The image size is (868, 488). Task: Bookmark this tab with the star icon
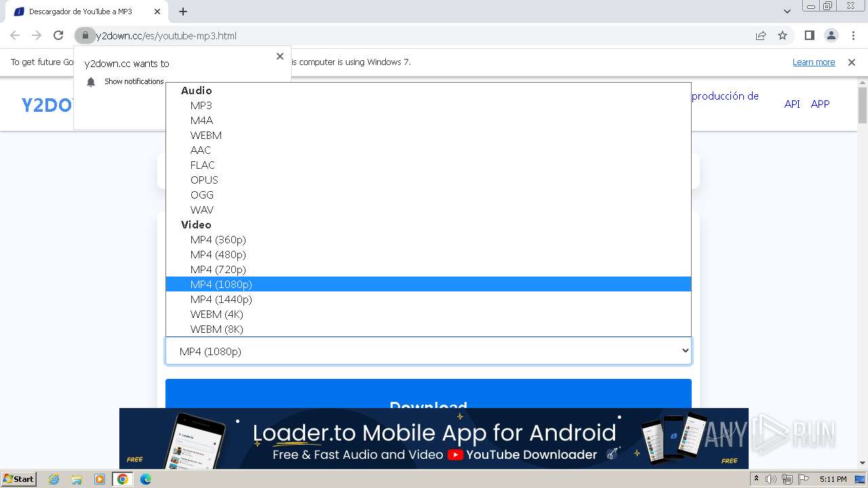(x=783, y=36)
